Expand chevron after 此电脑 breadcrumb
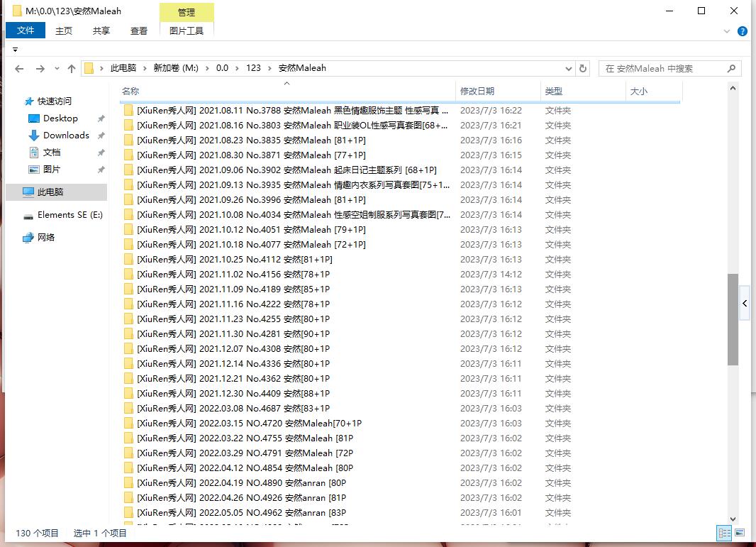The height and width of the screenshot is (547, 756). [x=145, y=69]
